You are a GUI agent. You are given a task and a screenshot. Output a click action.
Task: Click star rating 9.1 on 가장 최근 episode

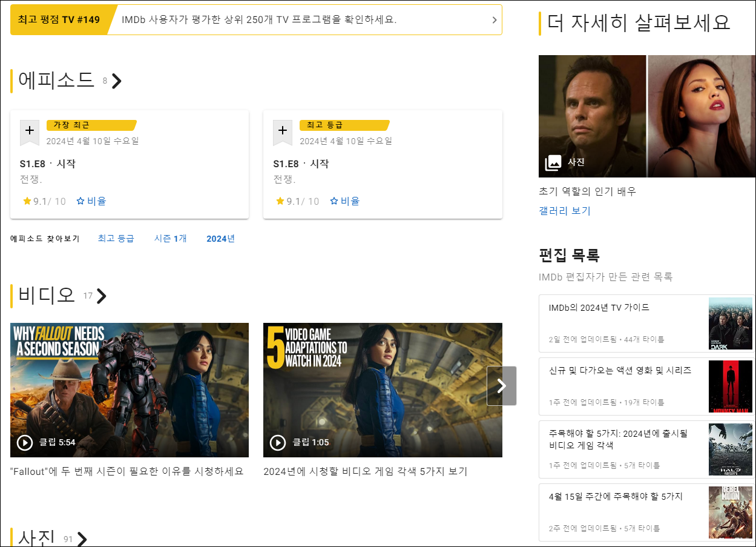pos(44,201)
